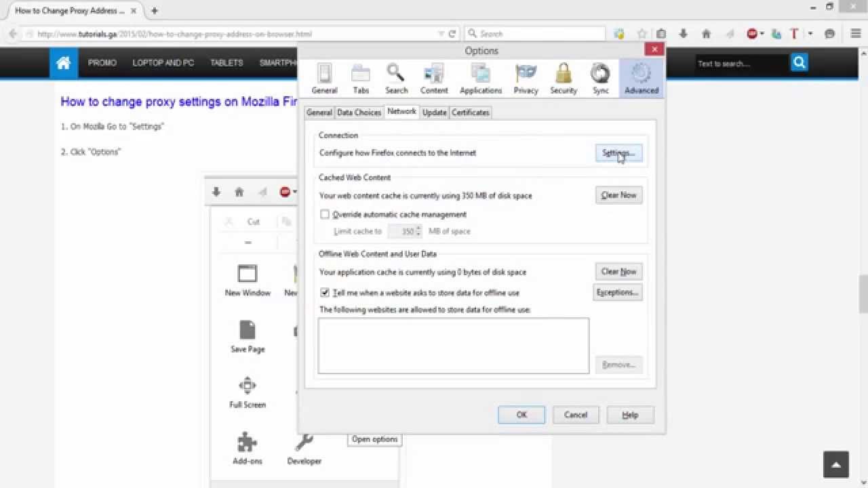Open the Sync options panel

pyautogui.click(x=601, y=79)
